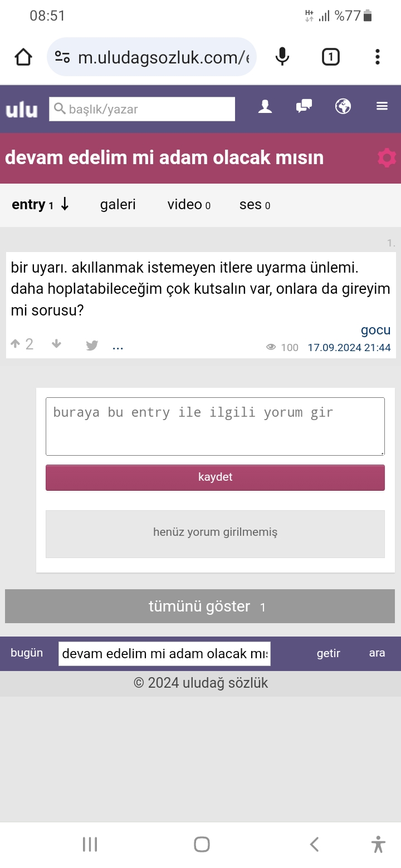Switch to the video tab

pos(189,205)
